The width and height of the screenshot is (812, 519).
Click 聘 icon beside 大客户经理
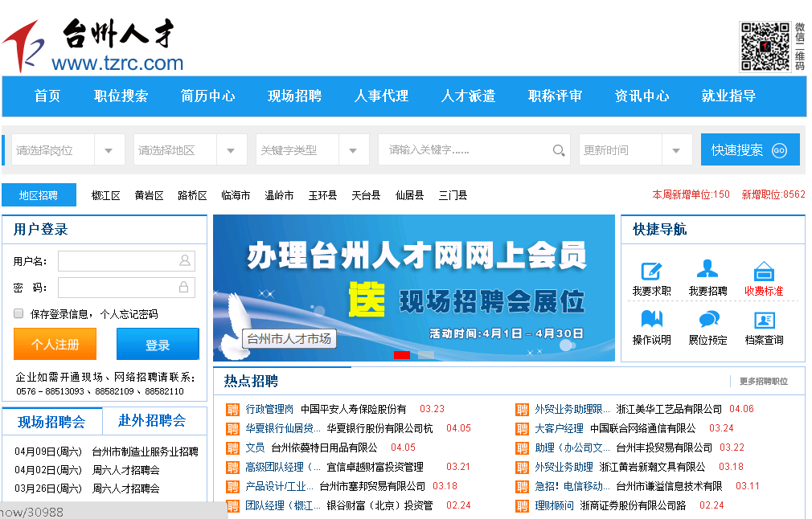(522, 429)
